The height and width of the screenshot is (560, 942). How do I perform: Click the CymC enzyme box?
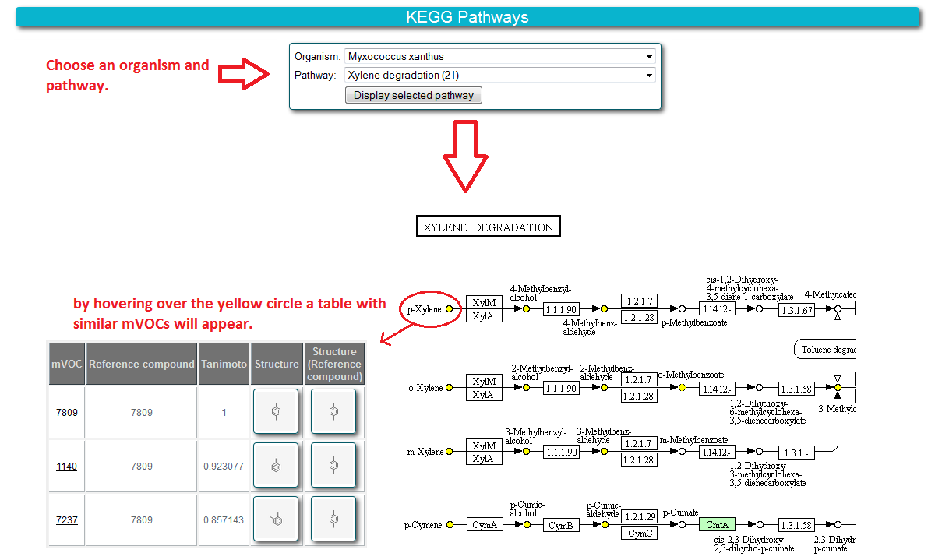[x=640, y=533]
